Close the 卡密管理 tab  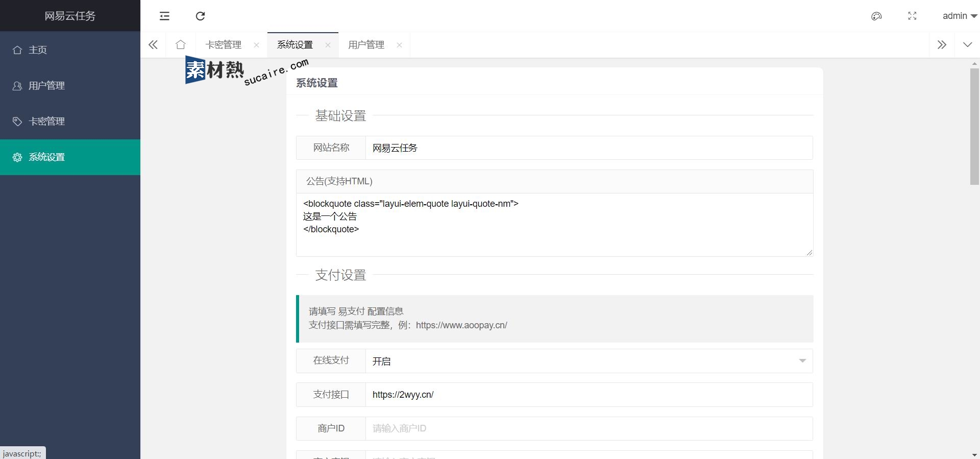(256, 45)
